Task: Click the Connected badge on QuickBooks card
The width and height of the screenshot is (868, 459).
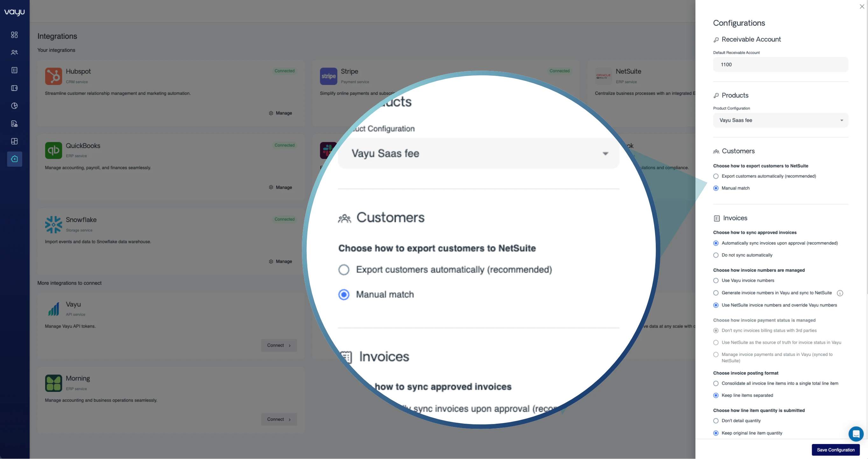Action: 284,145
